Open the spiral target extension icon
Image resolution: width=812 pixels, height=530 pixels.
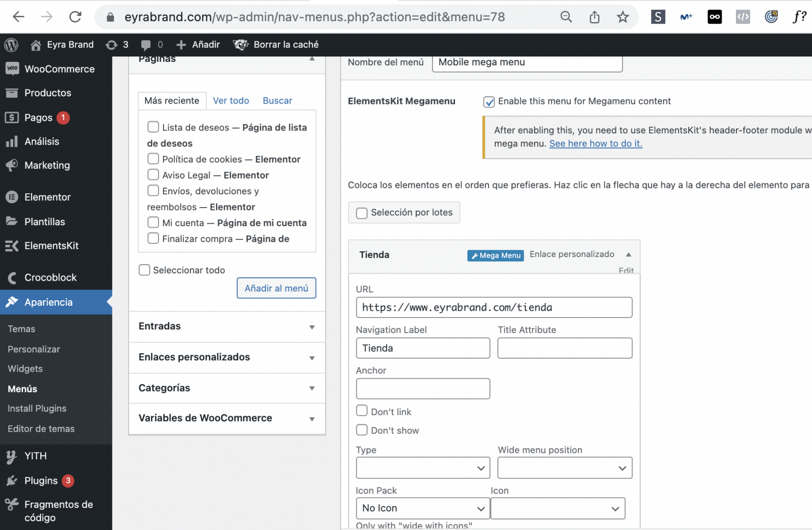(x=771, y=17)
